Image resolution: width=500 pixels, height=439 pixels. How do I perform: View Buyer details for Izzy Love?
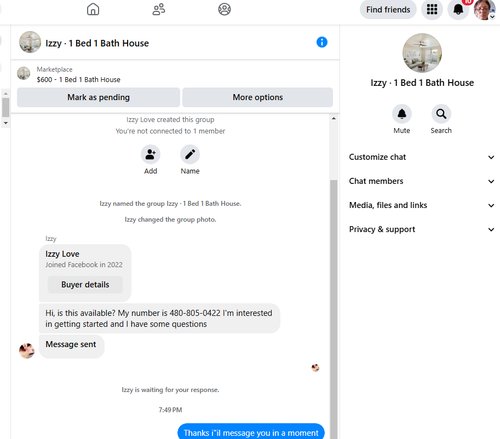pyautogui.click(x=85, y=285)
